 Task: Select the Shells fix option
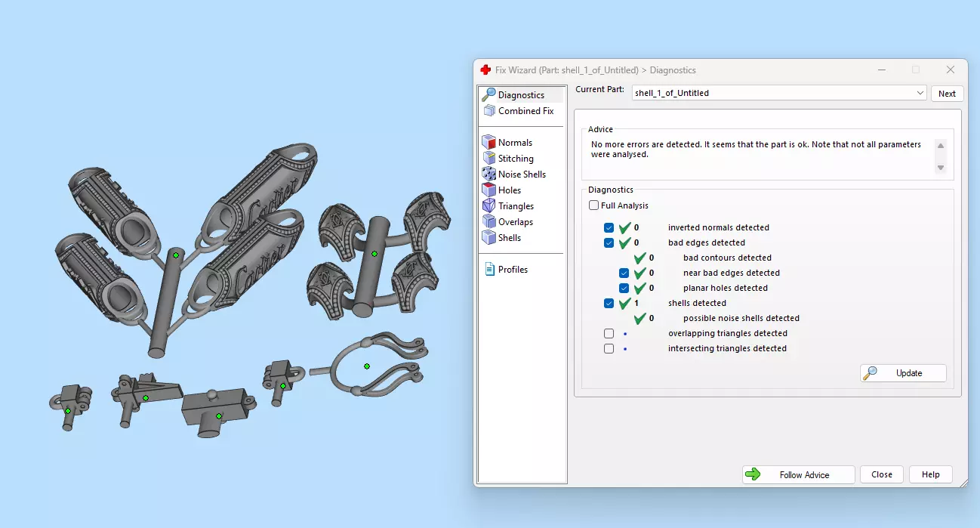coord(503,238)
